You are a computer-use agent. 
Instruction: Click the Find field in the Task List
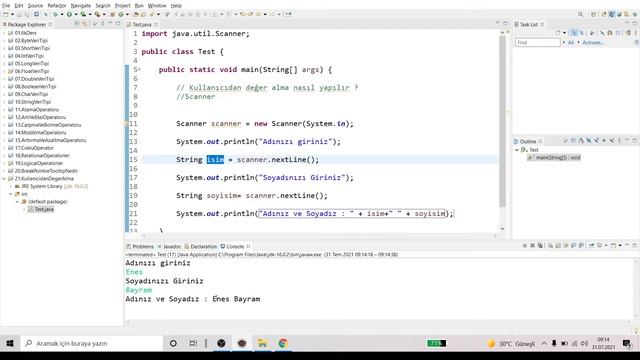tap(538, 42)
